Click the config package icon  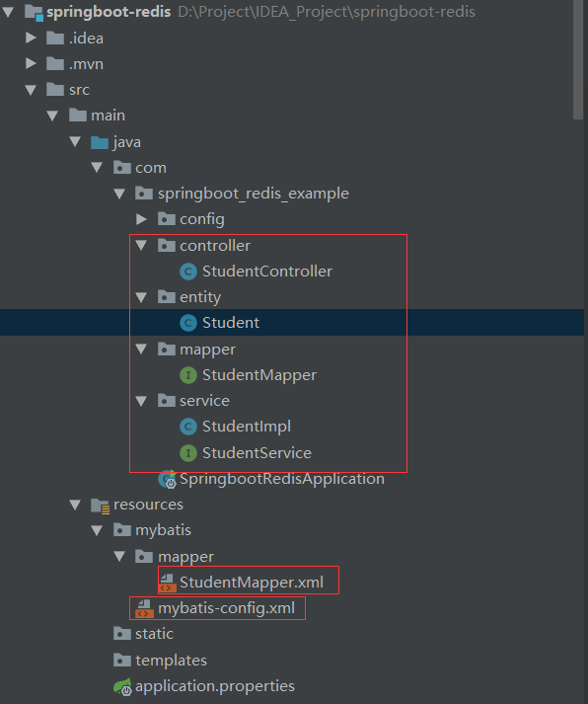[x=167, y=219]
